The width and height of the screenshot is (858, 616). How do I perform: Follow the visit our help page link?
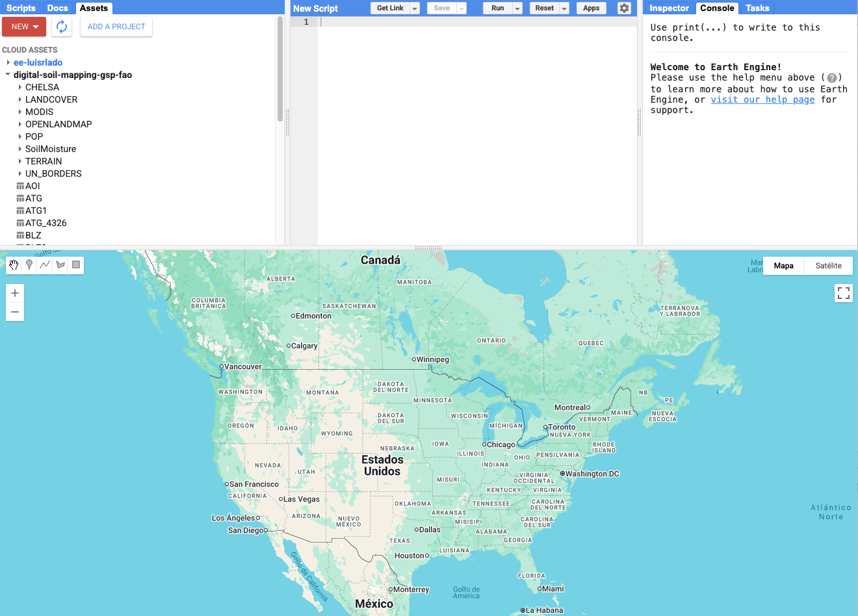(x=762, y=99)
